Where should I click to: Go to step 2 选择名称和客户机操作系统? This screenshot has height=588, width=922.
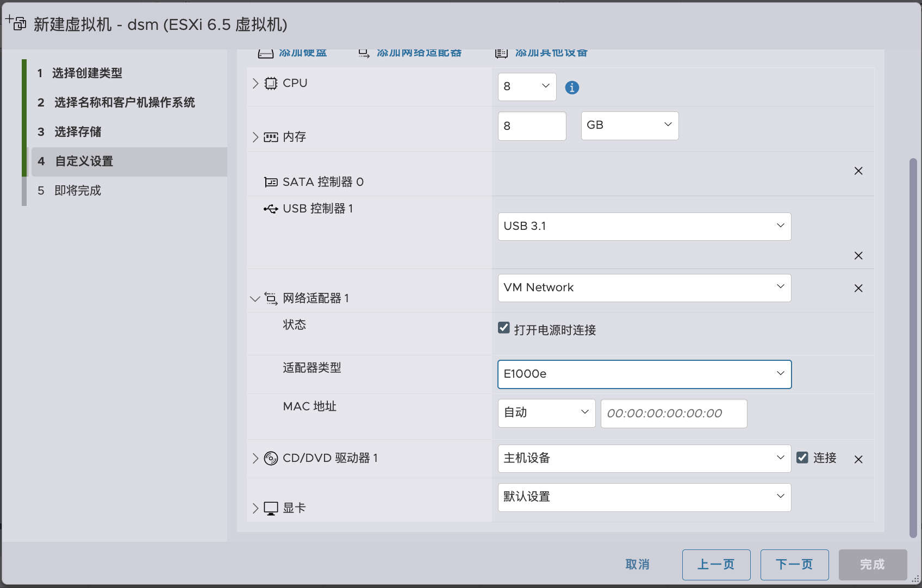point(129,103)
